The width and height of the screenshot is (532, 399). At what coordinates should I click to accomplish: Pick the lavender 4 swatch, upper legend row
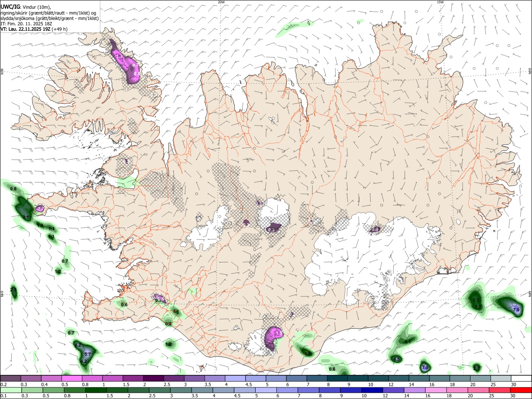click(x=235, y=378)
